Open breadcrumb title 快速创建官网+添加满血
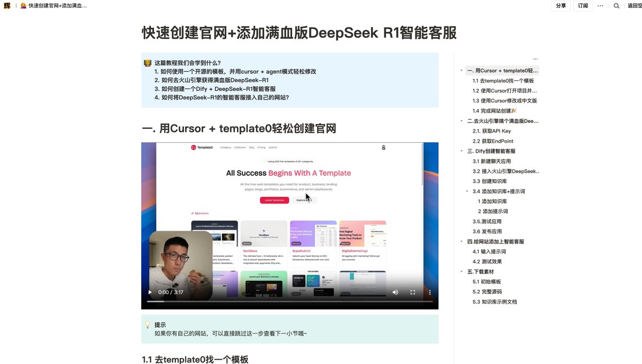The height and width of the screenshot is (364, 642). coord(58,6)
